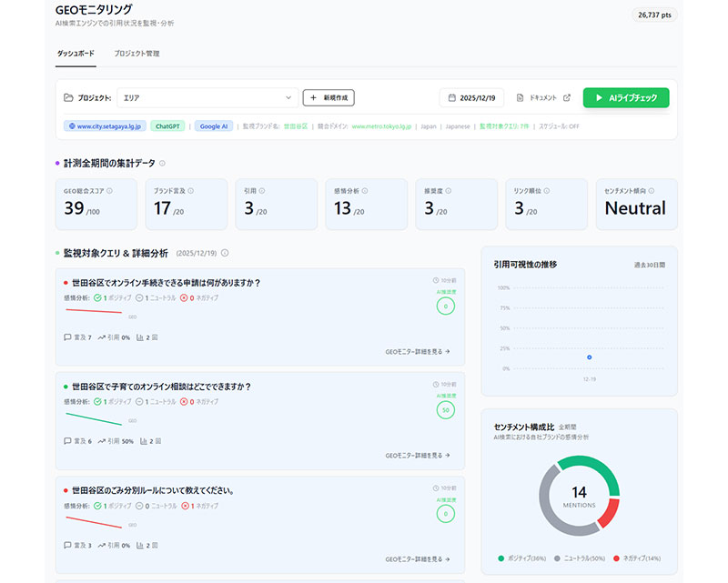This screenshot has width=728, height=583.
Task: Click the info icon beside 監視対象クエリ & 詳細分析
Action: click(x=225, y=253)
